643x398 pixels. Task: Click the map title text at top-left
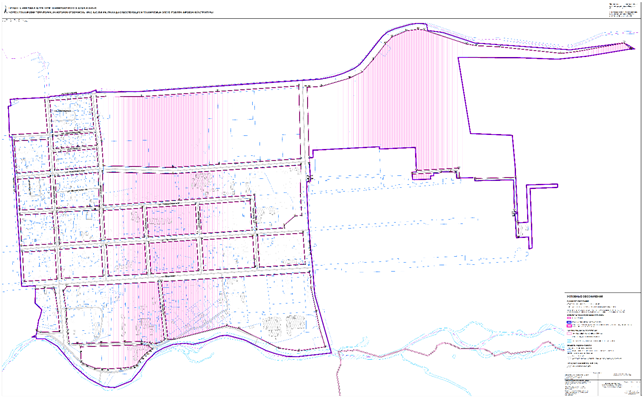111,10
